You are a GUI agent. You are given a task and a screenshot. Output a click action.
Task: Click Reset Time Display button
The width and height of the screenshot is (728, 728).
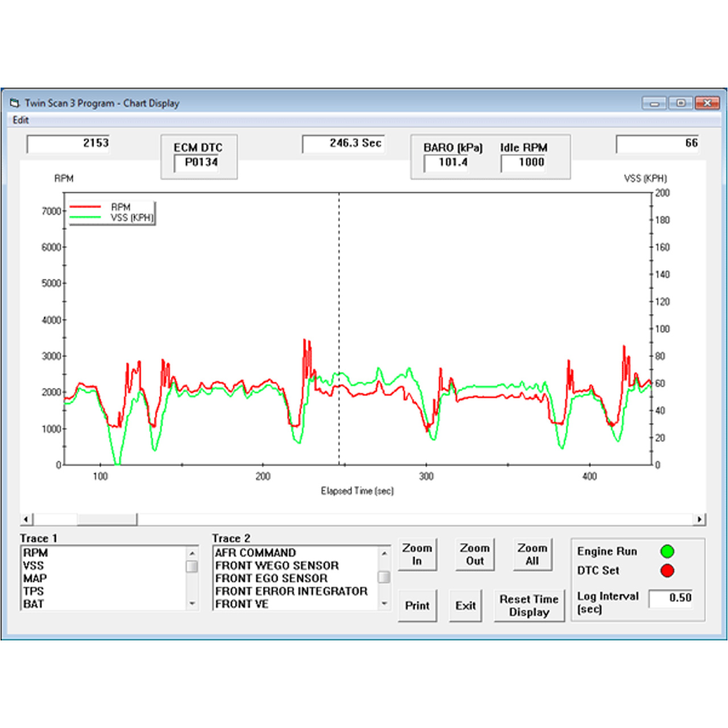pyautogui.click(x=529, y=606)
